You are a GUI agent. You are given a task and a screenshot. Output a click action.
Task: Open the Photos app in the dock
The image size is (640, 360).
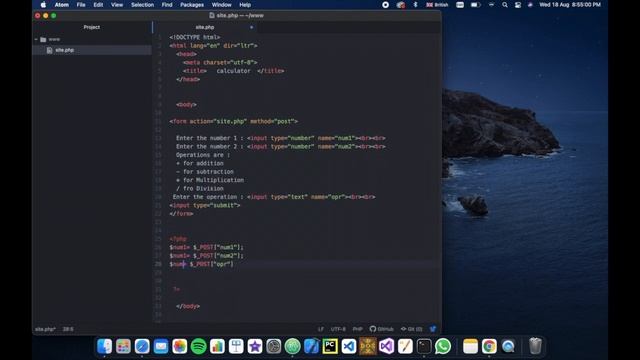pos(180,346)
